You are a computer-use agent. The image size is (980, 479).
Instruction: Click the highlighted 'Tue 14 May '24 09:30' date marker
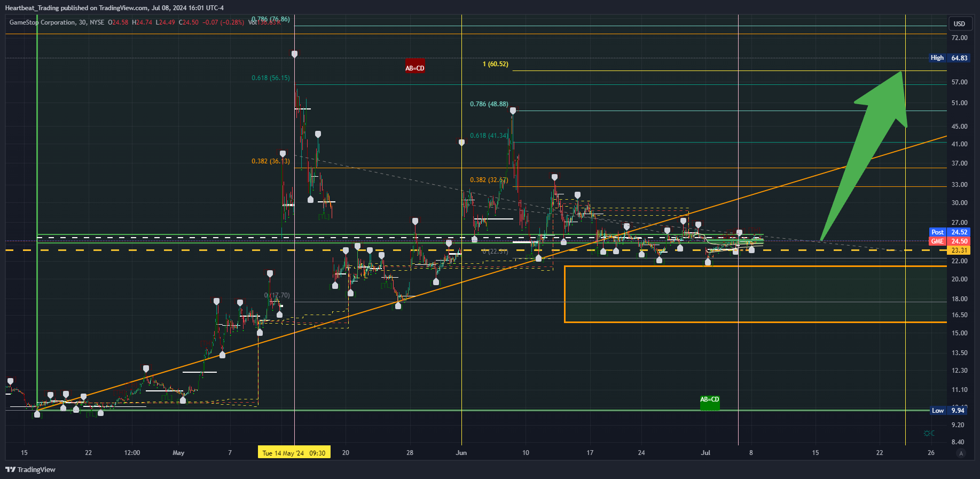click(294, 453)
